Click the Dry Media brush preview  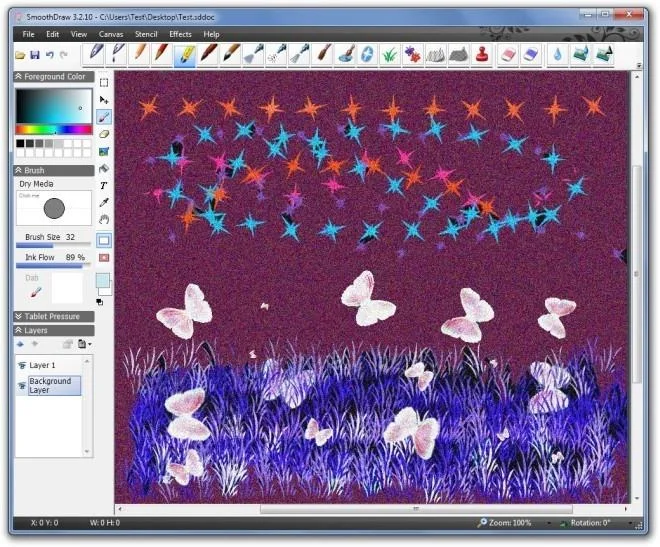(54, 208)
